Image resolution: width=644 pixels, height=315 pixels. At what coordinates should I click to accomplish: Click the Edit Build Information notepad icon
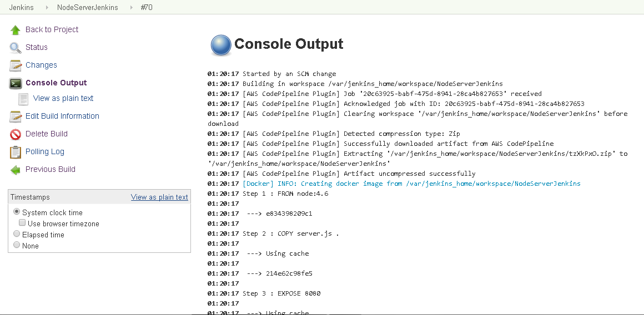[x=15, y=116]
